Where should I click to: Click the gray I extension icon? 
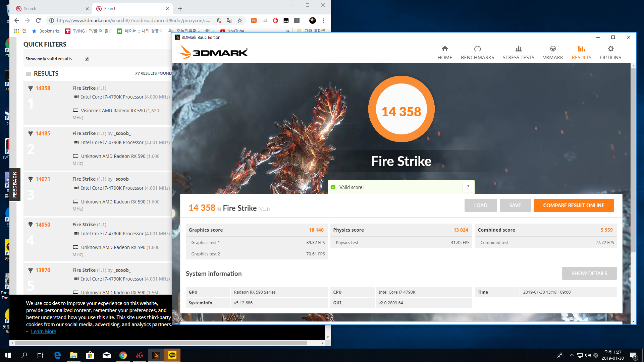tap(297, 20)
